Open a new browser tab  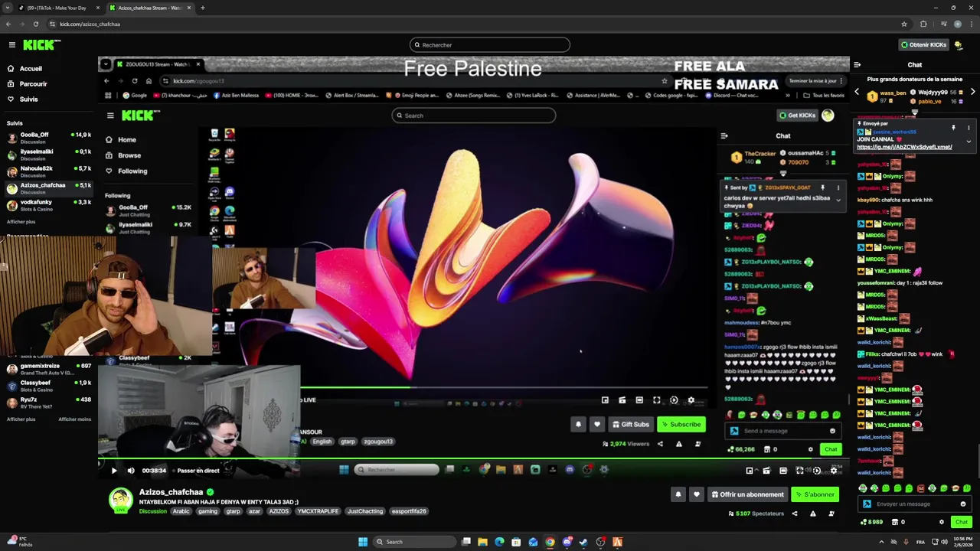[x=202, y=8]
